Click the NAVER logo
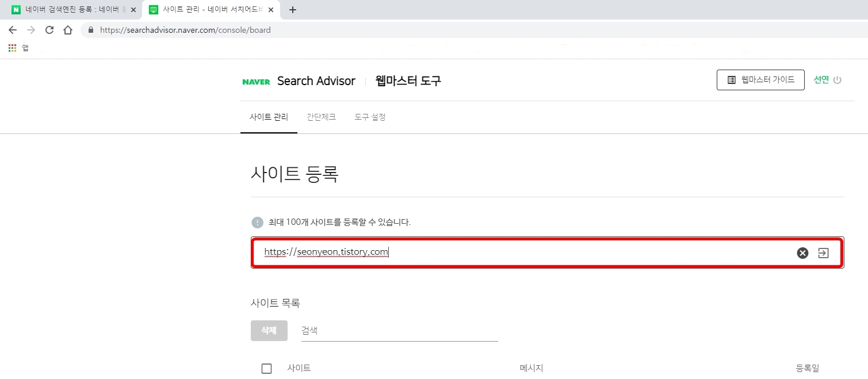Image resolution: width=868 pixels, height=379 pixels. coord(257,82)
